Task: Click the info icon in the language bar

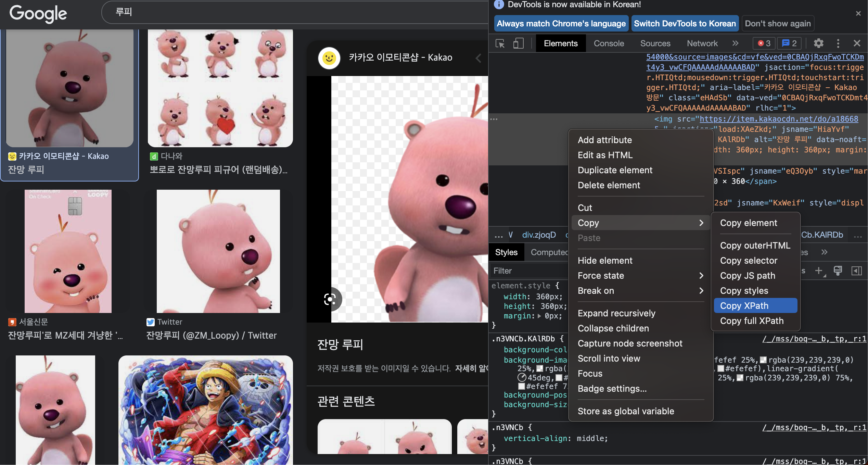Action: tap(499, 4)
